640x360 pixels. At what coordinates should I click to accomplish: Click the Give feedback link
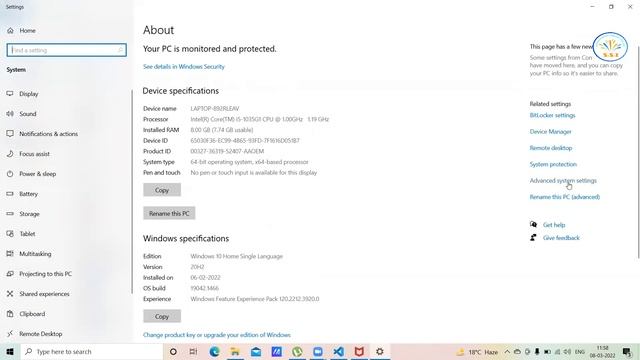coord(561,238)
